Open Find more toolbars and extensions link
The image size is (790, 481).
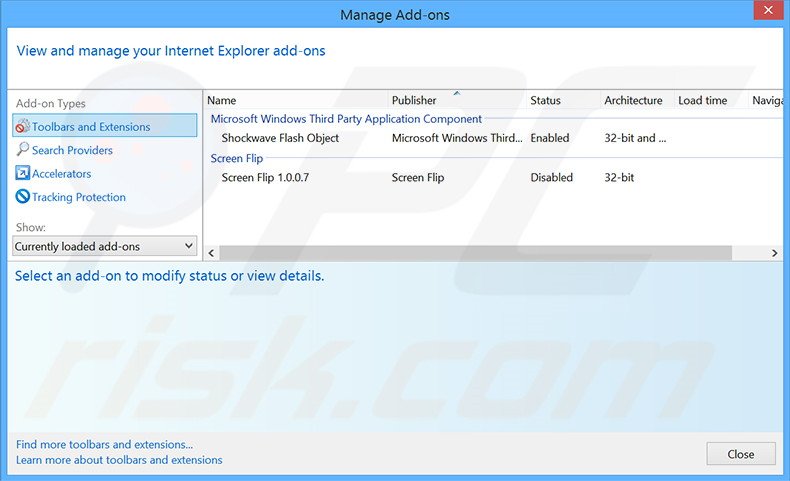tap(104, 444)
